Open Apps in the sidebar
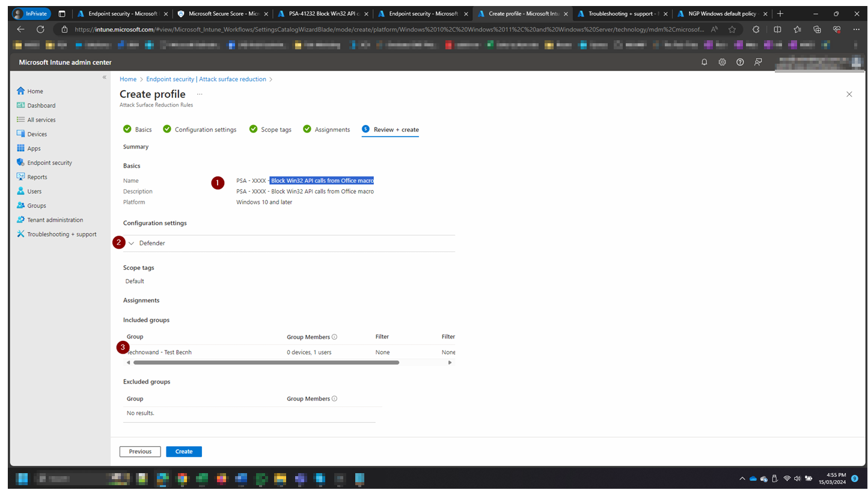 click(x=29, y=148)
